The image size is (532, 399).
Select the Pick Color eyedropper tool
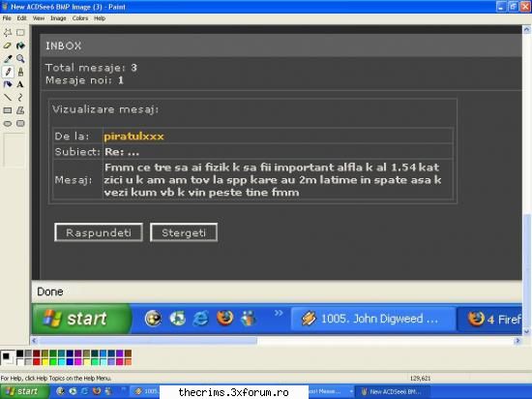coord(8,59)
